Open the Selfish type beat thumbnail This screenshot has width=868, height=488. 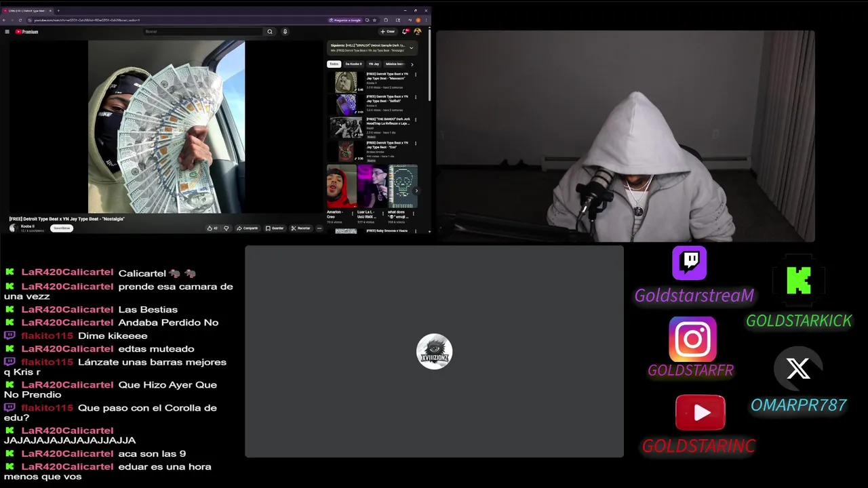coord(346,104)
